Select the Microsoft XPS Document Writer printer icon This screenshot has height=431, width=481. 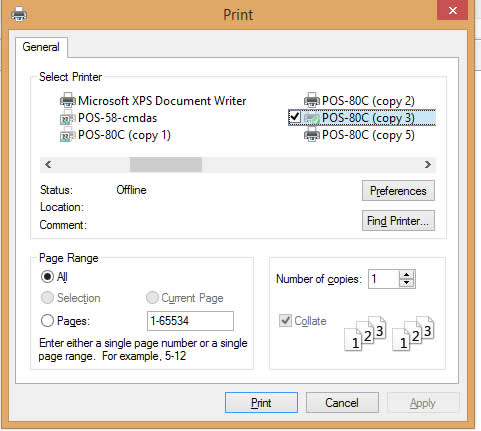[68, 100]
